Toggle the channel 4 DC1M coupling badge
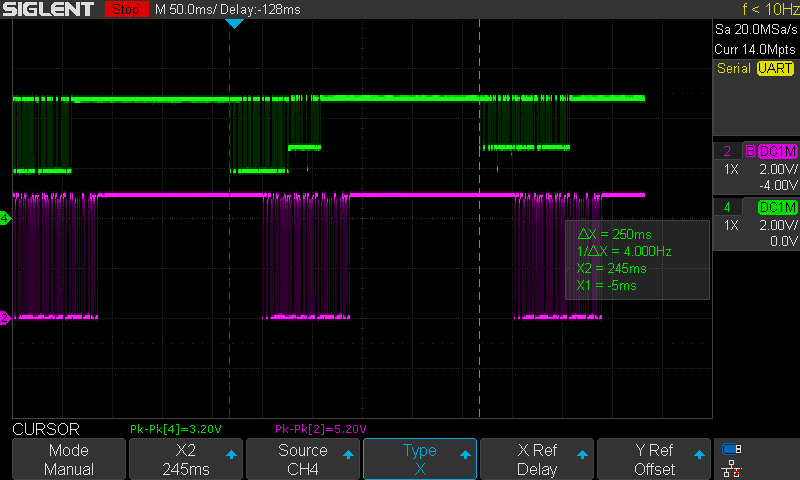 click(x=777, y=207)
